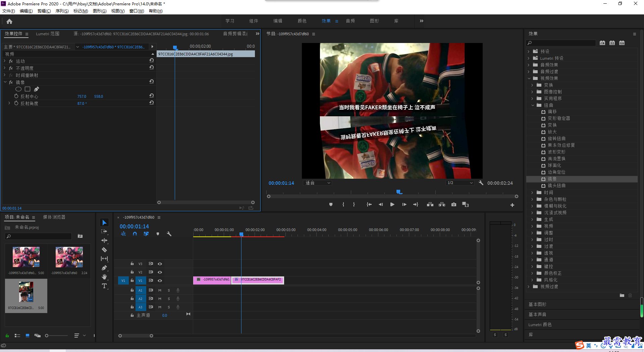Toggle track lock on V3

tap(132, 264)
